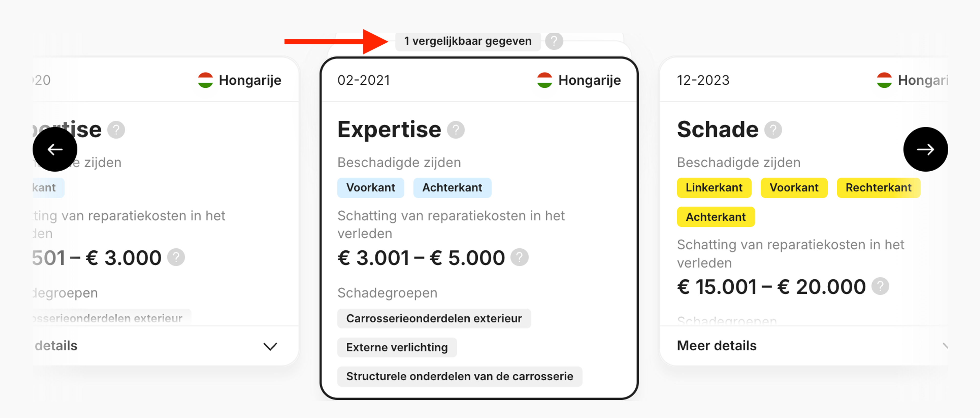Click the right arrow to view next record

point(926,149)
